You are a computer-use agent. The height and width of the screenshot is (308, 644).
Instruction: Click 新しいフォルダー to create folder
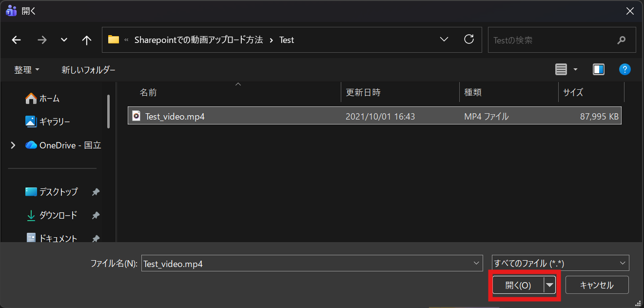[x=88, y=70]
